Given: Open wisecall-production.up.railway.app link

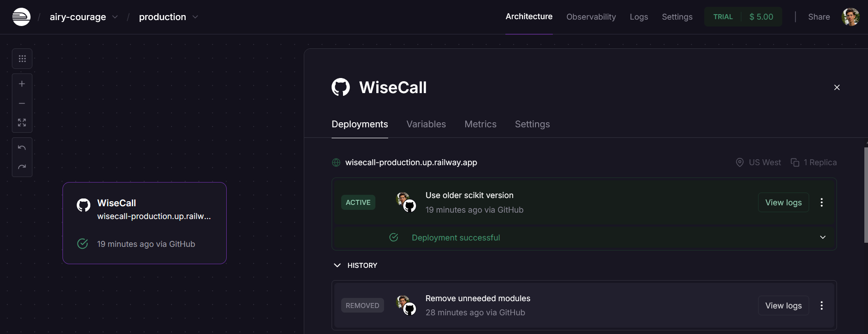Looking at the screenshot, I should [411, 162].
